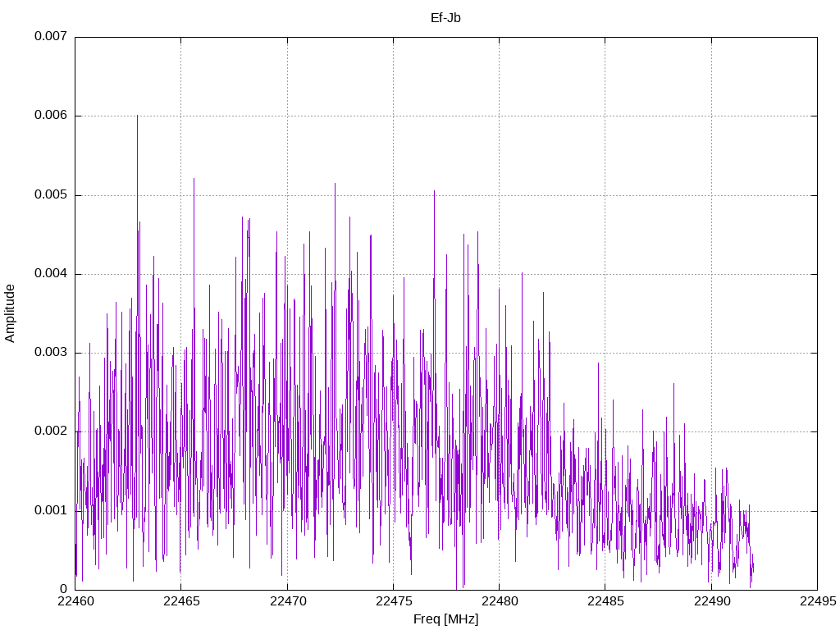Click the 0.001 y-axis tick label

pos(51,510)
